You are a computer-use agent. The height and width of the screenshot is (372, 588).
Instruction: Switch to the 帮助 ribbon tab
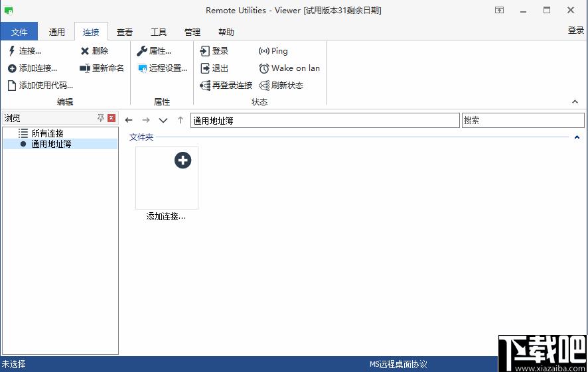(226, 32)
